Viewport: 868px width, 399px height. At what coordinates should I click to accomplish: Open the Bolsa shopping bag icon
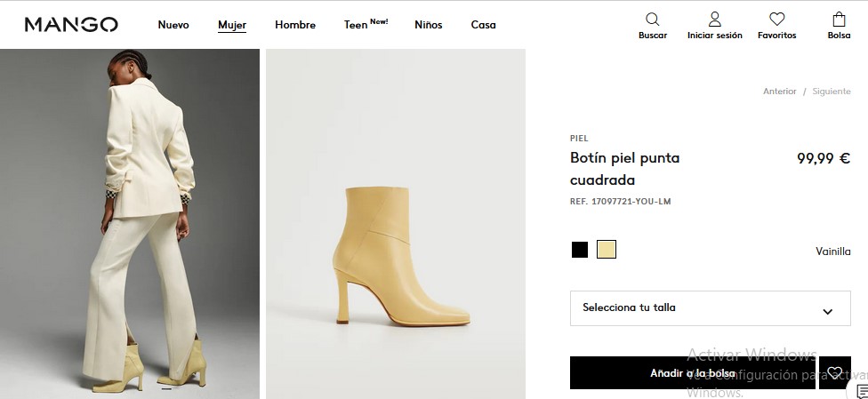coord(839,20)
